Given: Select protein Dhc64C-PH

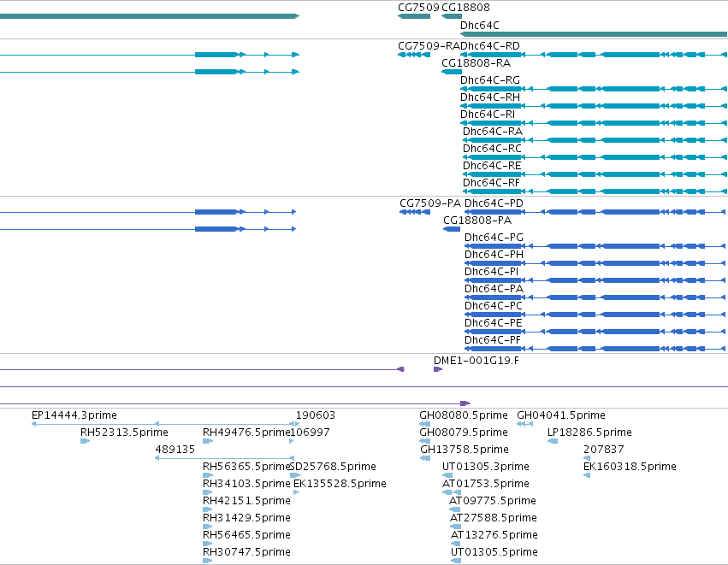Looking at the screenshot, I should click(x=494, y=255).
